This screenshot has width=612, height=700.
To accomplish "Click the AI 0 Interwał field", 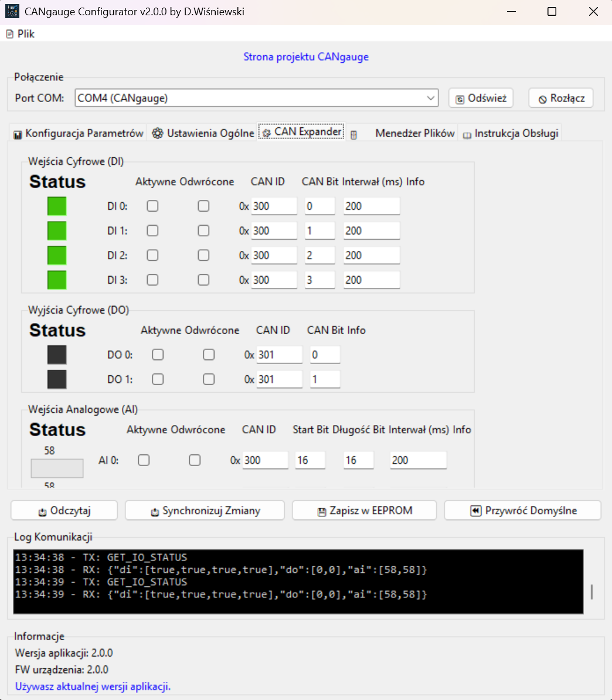I will (419, 460).
